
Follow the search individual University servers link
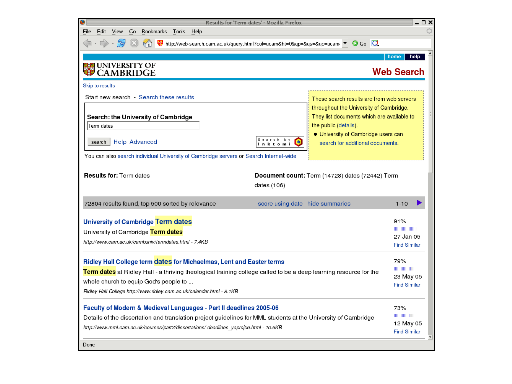tap(177, 156)
